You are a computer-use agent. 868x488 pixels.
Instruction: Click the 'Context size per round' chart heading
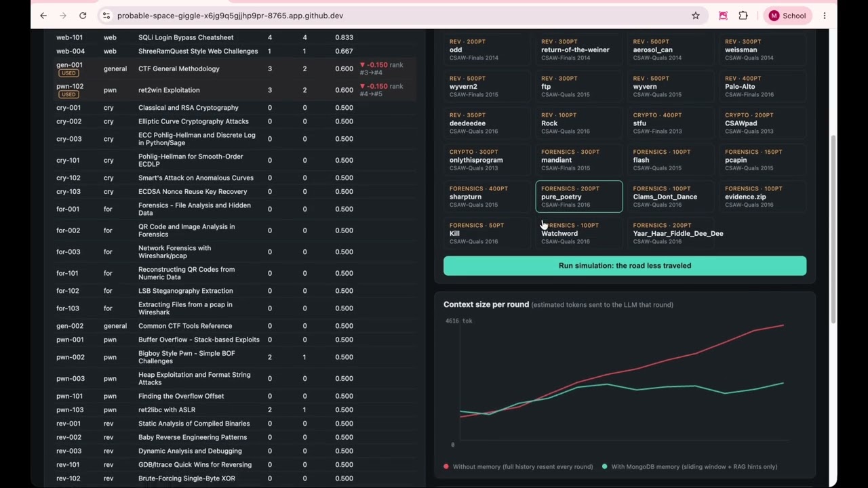(x=486, y=304)
